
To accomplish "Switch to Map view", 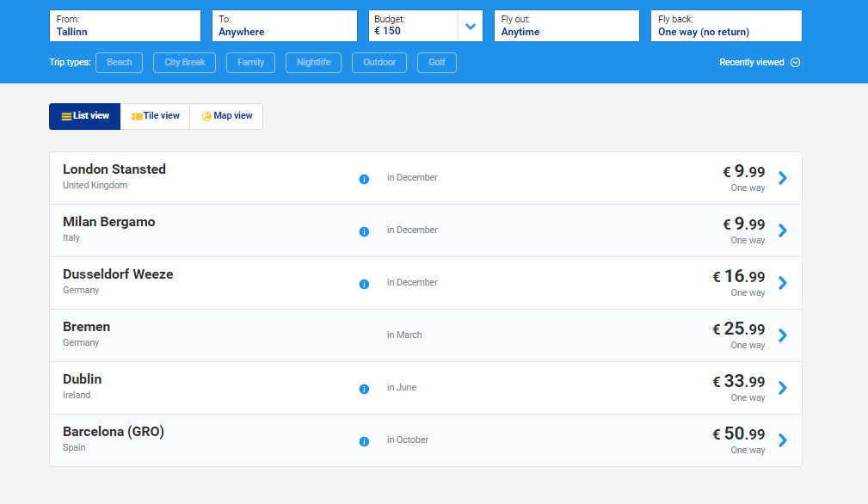I will pos(226,116).
